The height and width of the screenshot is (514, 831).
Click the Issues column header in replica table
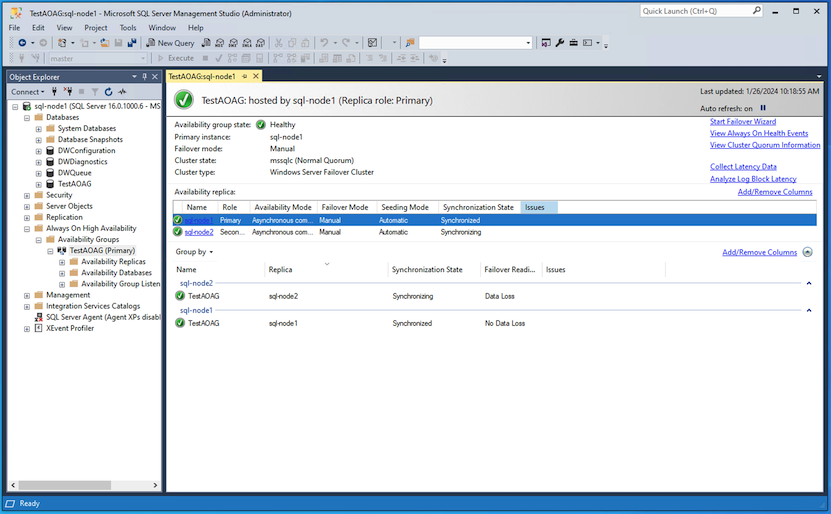click(539, 207)
